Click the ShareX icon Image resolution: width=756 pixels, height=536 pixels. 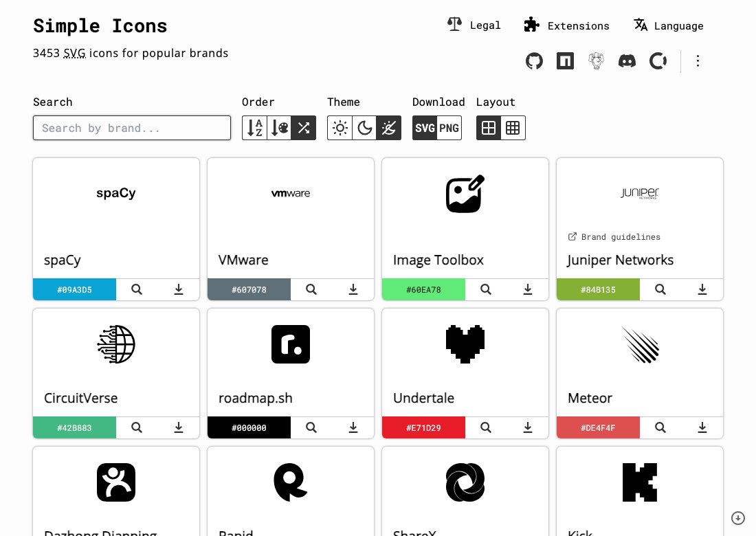point(465,482)
